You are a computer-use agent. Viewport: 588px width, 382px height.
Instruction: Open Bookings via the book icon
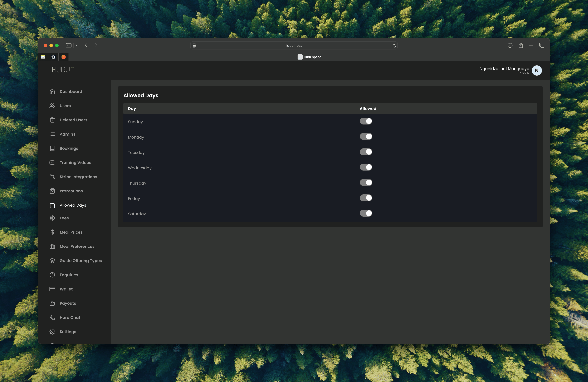pos(52,148)
